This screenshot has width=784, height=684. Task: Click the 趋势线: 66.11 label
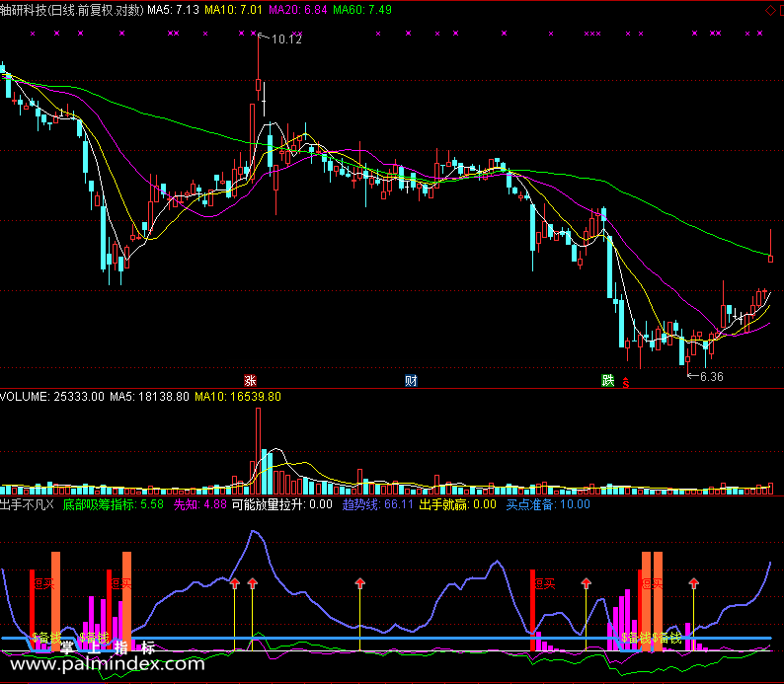(x=378, y=504)
